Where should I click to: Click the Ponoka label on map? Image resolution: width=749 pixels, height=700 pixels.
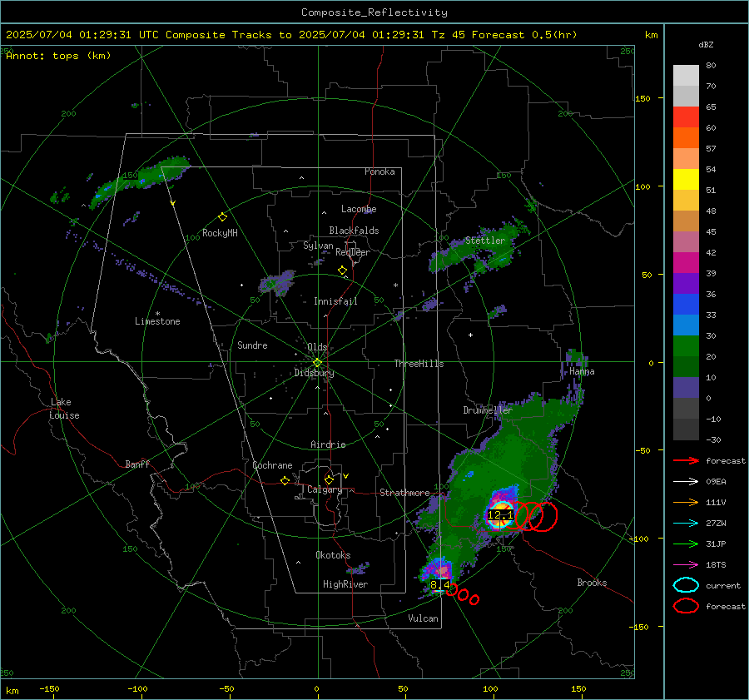pyautogui.click(x=379, y=171)
